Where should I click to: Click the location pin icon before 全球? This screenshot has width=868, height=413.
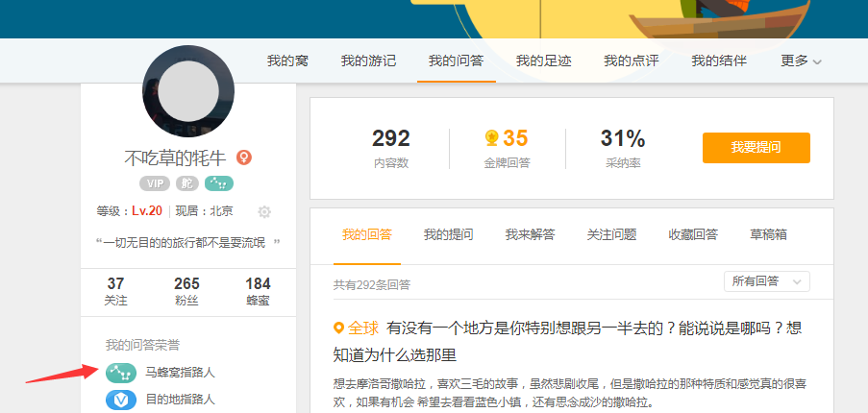point(338,328)
